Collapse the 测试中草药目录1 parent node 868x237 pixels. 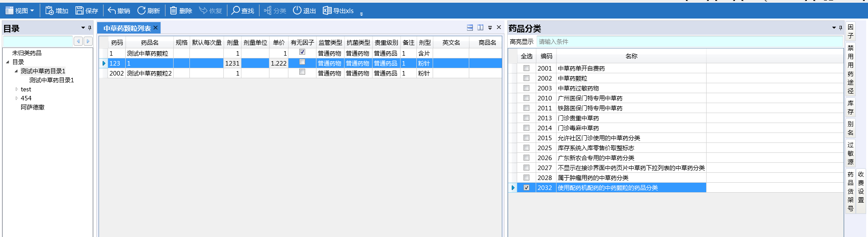[16, 71]
